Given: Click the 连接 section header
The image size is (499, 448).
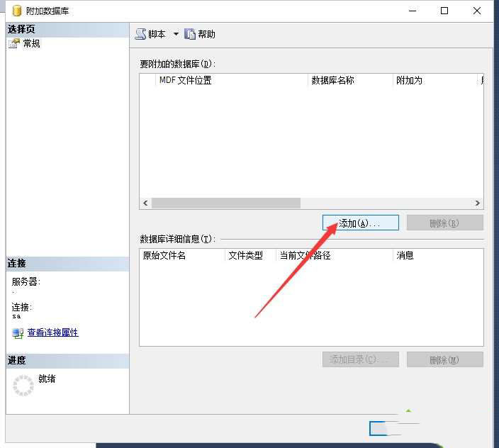Looking at the screenshot, I should tap(67, 264).
